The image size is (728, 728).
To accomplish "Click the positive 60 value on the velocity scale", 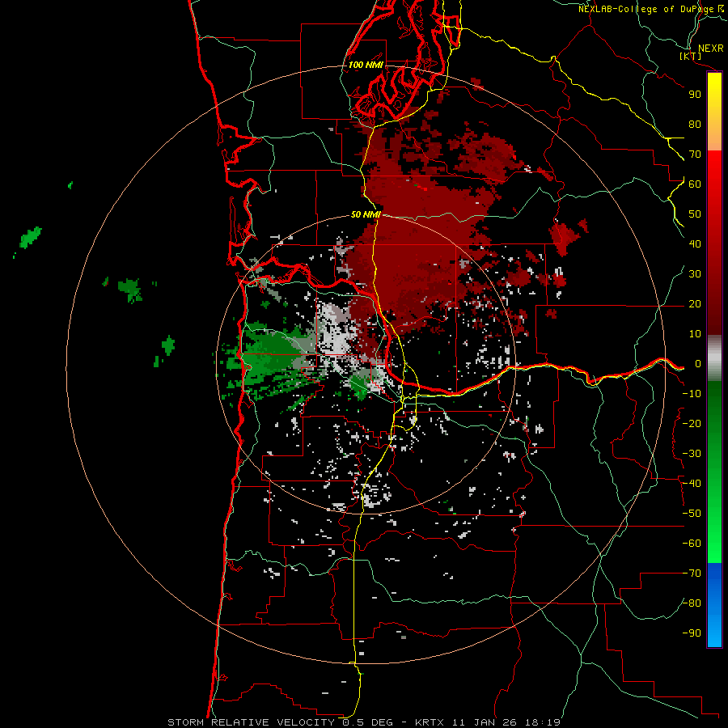I will pos(695,184).
